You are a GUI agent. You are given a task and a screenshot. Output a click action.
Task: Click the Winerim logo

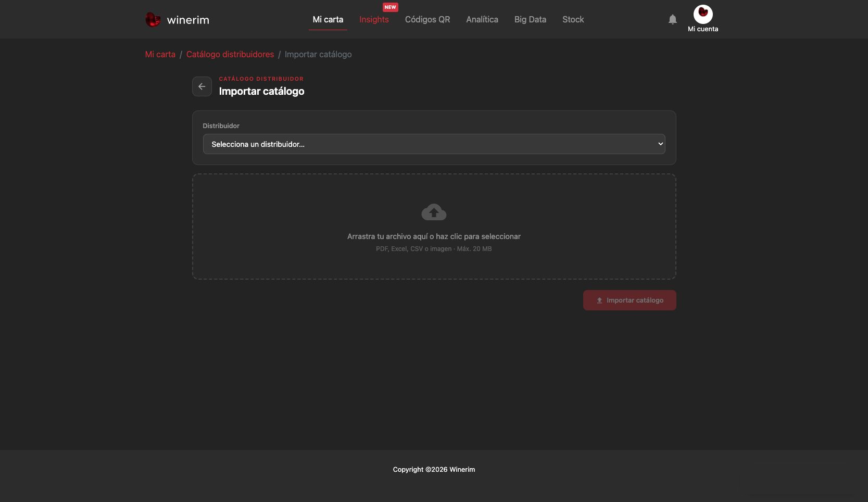177,20
